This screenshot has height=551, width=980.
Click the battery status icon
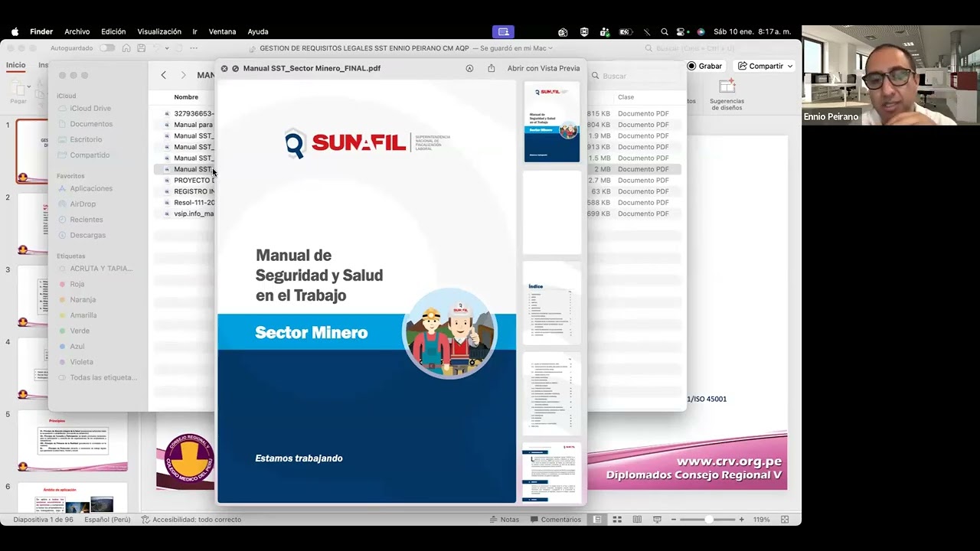(x=626, y=32)
